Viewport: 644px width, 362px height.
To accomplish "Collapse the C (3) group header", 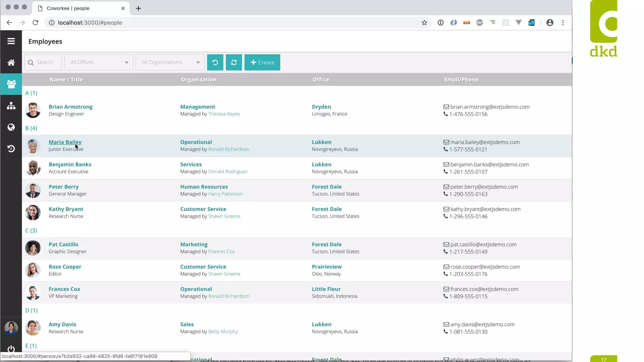I will (x=31, y=230).
